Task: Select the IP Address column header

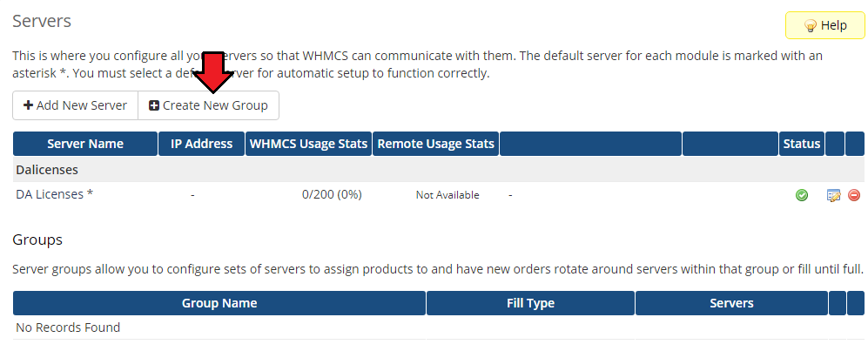Action: point(201,144)
